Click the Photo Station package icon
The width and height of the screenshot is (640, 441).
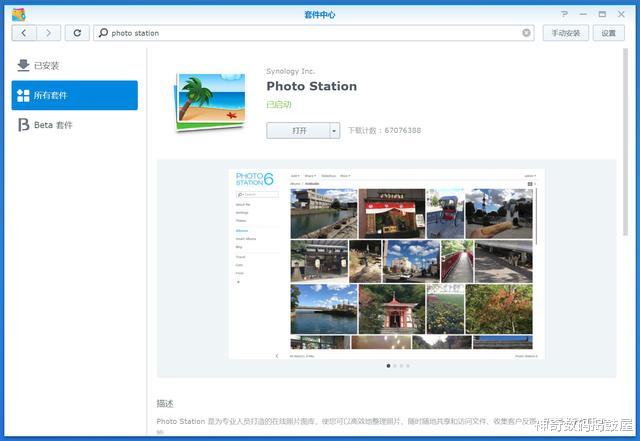point(210,102)
